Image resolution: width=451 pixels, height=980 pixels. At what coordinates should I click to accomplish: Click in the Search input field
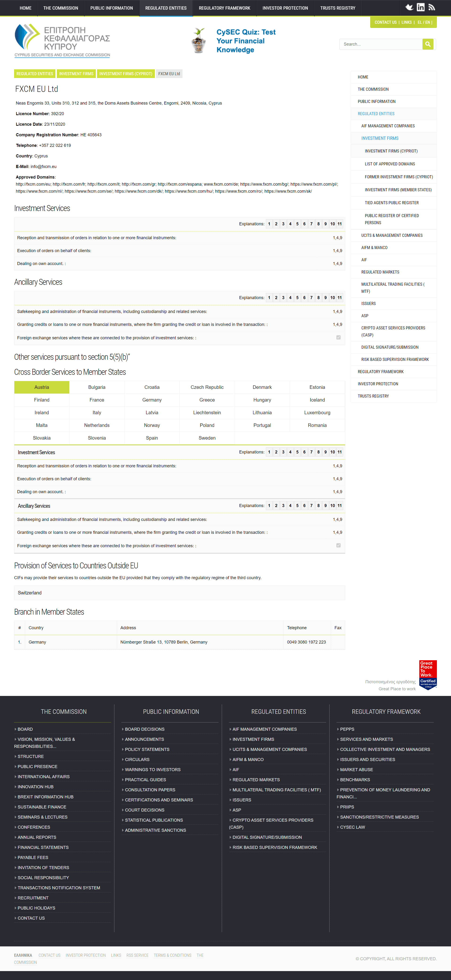pyautogui.click(x=381, y=44)
